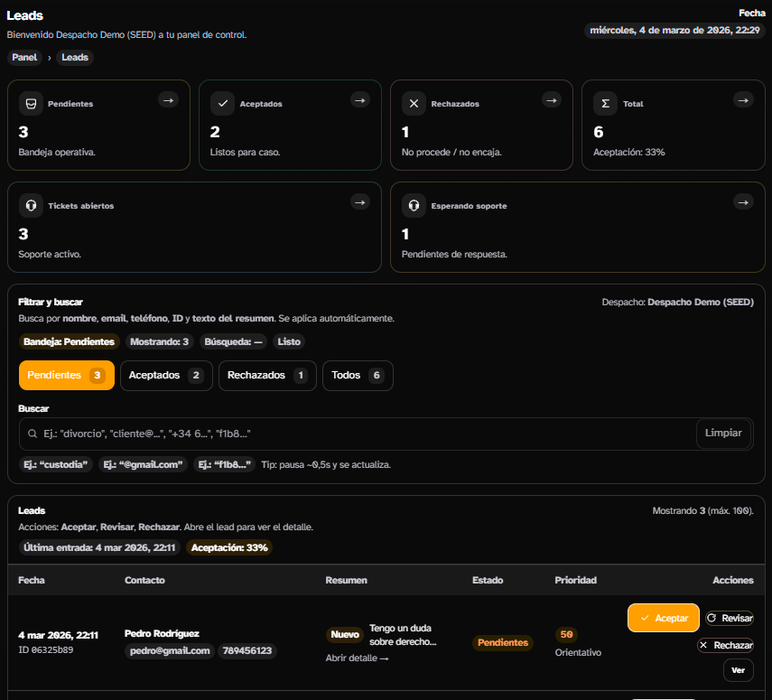772x700 pixels.
Task: Select the Pendientes filter tab
Action: (x=66, y=376)
